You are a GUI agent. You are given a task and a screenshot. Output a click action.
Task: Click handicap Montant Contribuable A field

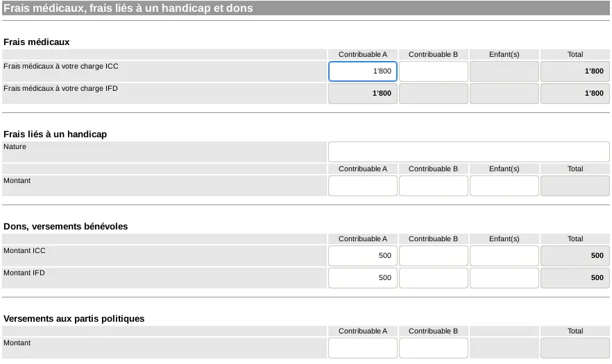pyautogui.click(x=363, y=186)
